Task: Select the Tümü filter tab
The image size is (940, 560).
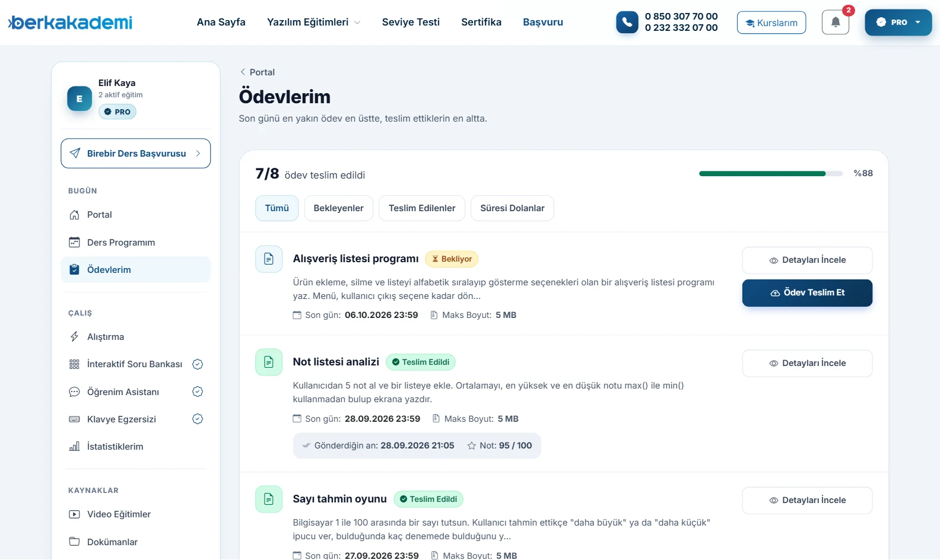Action: click(277, 208)
